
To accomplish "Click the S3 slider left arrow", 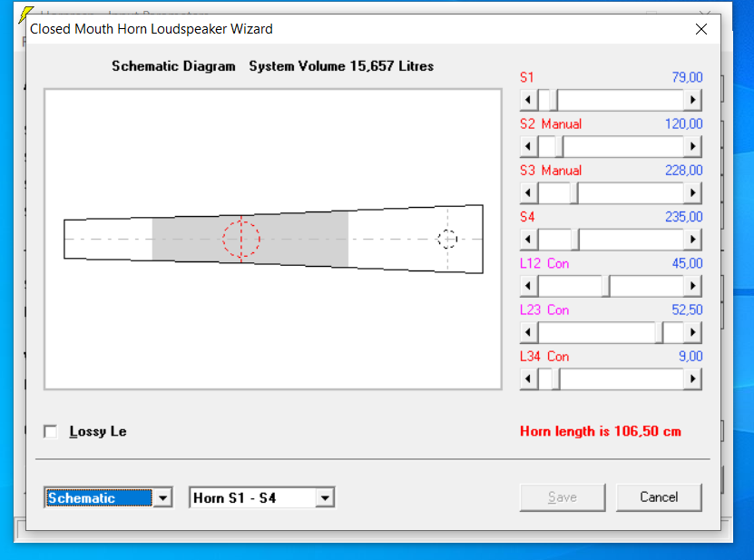I will tap(528, 193).
